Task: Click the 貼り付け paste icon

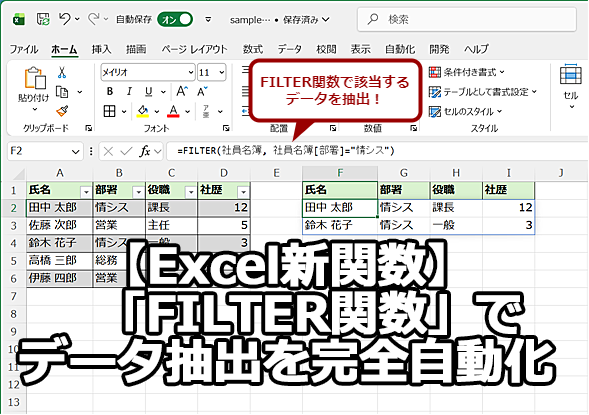Action: (x=35, y=78)
